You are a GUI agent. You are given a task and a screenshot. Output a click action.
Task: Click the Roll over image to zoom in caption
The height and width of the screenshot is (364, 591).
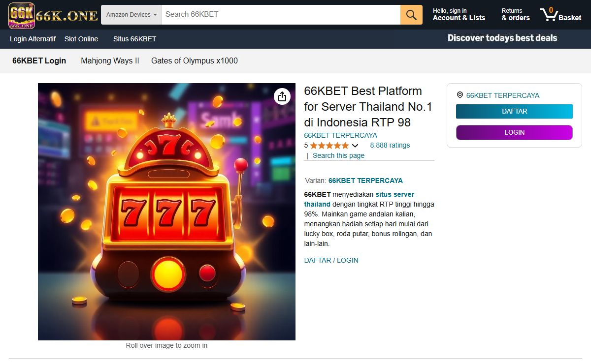pyautogui.click(x=166, y=345)
